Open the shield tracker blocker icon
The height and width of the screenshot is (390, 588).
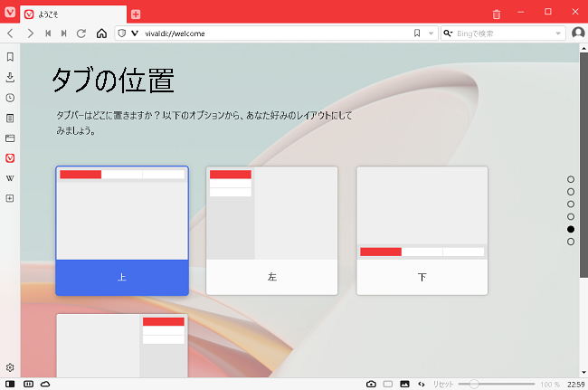tap(121, 33)
